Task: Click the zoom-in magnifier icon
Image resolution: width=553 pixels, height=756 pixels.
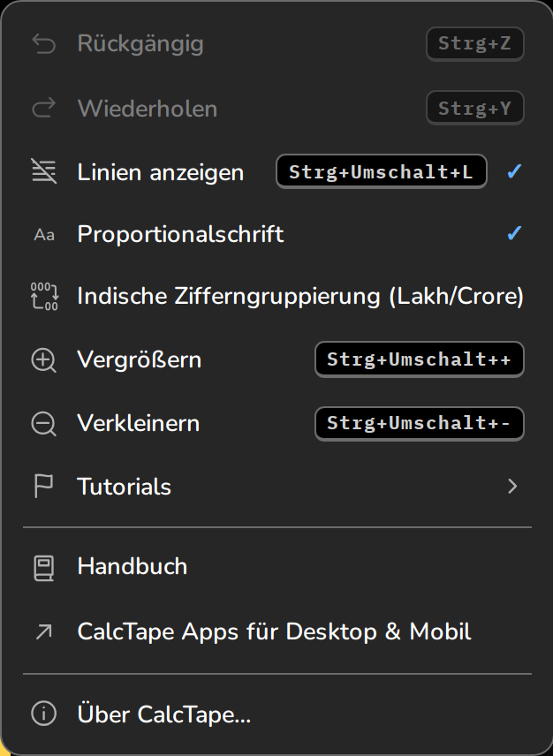Action: point(43,360)
